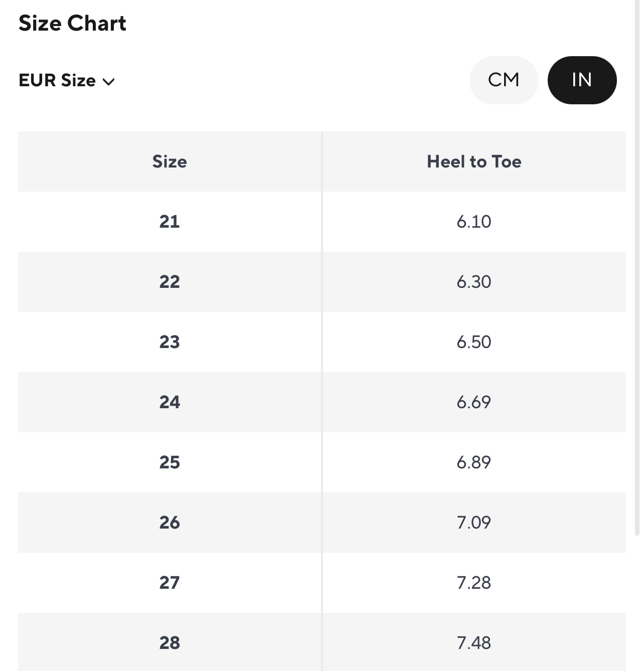Switch units to CM
644x671 pixels.
tap(504, 80)
